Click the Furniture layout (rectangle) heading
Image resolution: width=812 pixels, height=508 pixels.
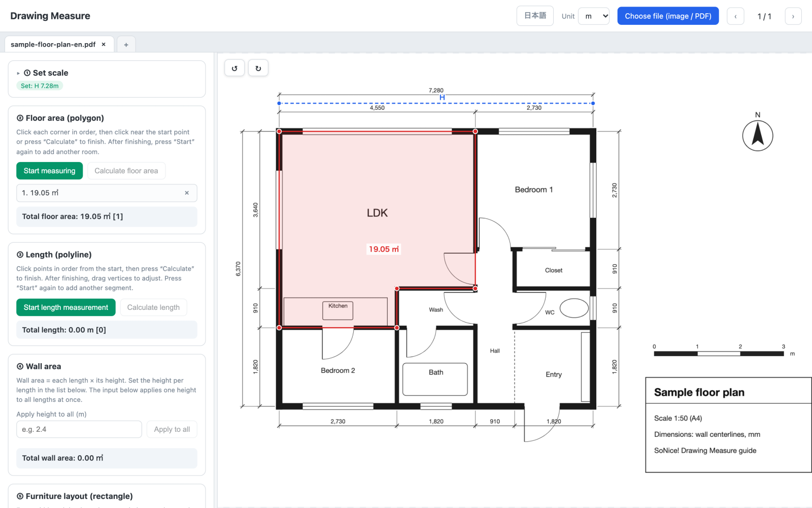pyautogui.click(x=75, y=496)
